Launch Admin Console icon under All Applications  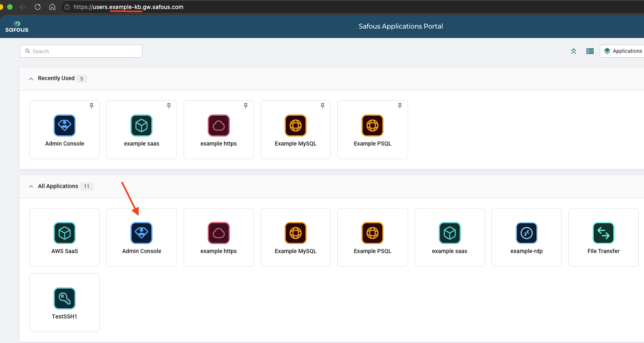pos(141,233)
